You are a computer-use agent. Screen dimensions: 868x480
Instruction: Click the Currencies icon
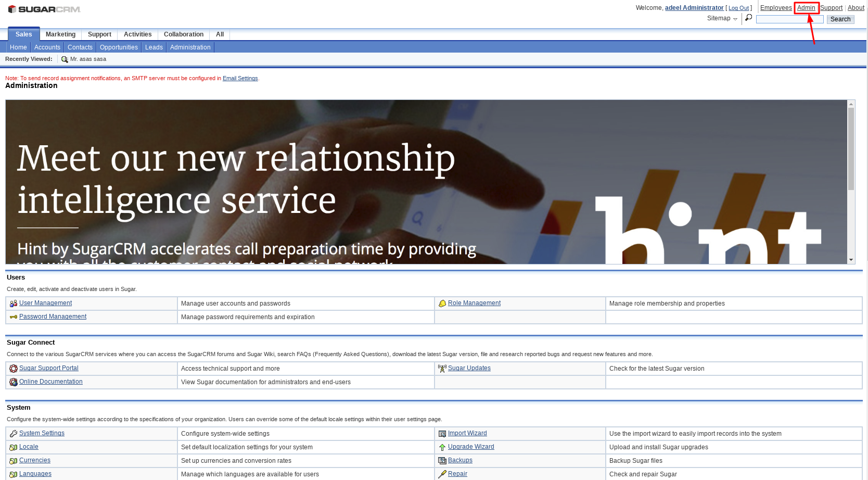pyautogui.click(x=14, y=461)
